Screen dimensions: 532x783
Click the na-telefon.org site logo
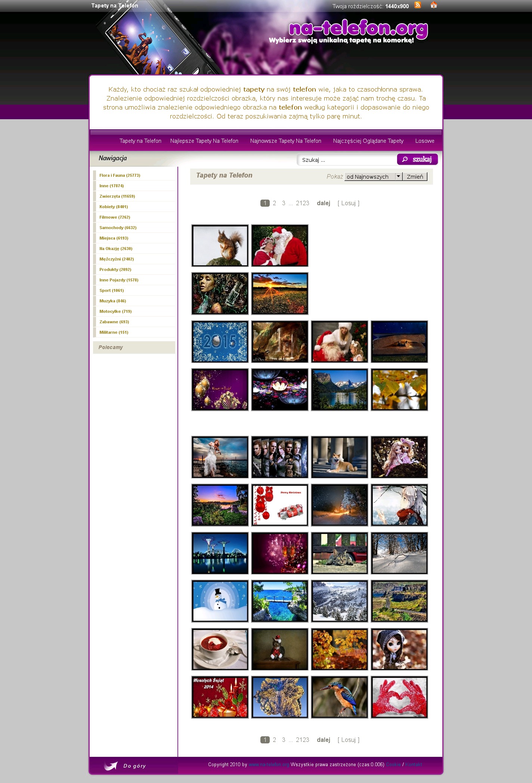pos(358,31)
